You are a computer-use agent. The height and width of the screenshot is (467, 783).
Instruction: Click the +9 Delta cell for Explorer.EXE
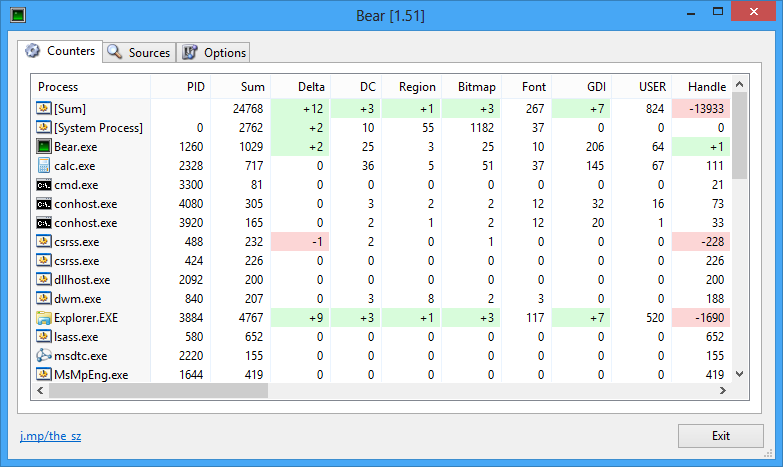(x=300, y=318)
